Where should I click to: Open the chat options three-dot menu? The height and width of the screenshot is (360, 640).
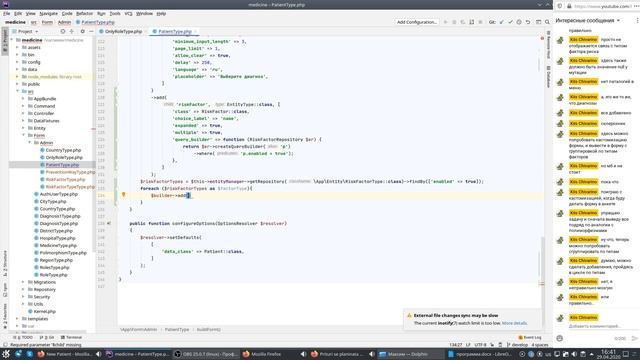637,20
